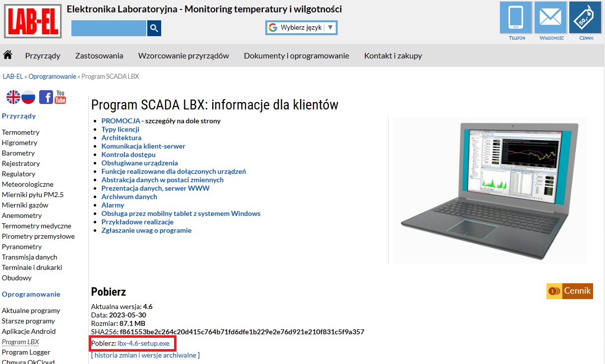Switch to Russian via flag icon
The width and height of the screenshot is (605, 364).
pyautogui.click(x=28, y=97)
